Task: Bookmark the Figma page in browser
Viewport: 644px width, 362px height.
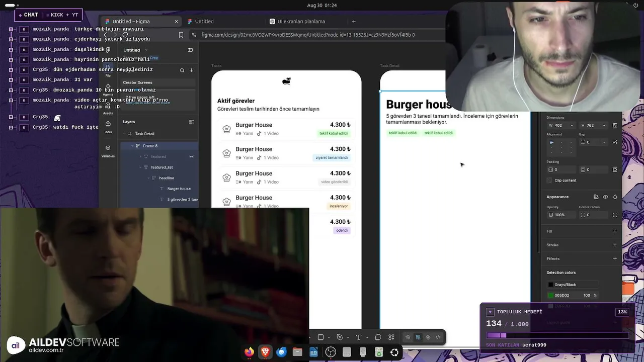Action: point(181,35)
